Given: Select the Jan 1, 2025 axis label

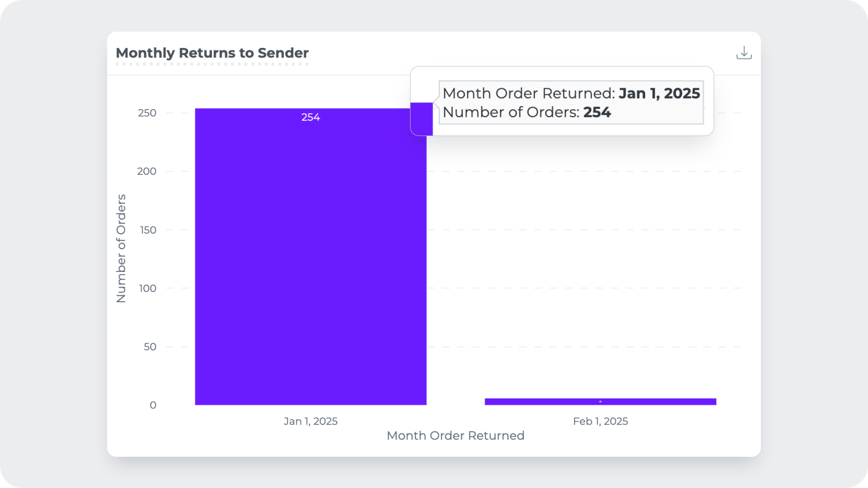Looking at the screenshot, I should point(311,421).
